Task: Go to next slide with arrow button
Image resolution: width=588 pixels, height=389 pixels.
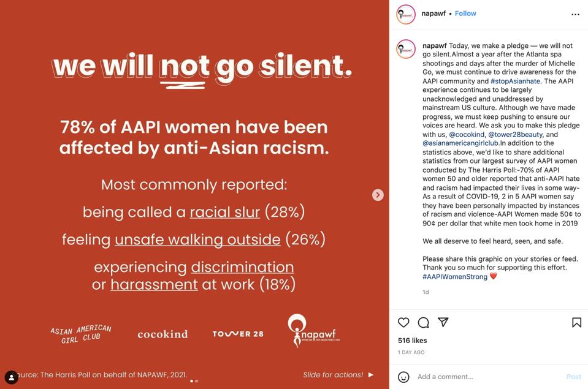Action: point(378,195)
